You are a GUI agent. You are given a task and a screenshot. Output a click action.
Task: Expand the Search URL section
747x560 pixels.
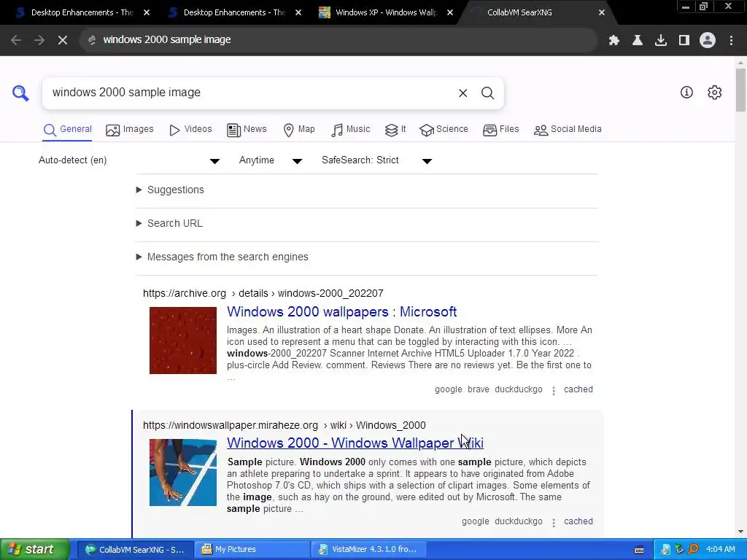click(169, 223)
